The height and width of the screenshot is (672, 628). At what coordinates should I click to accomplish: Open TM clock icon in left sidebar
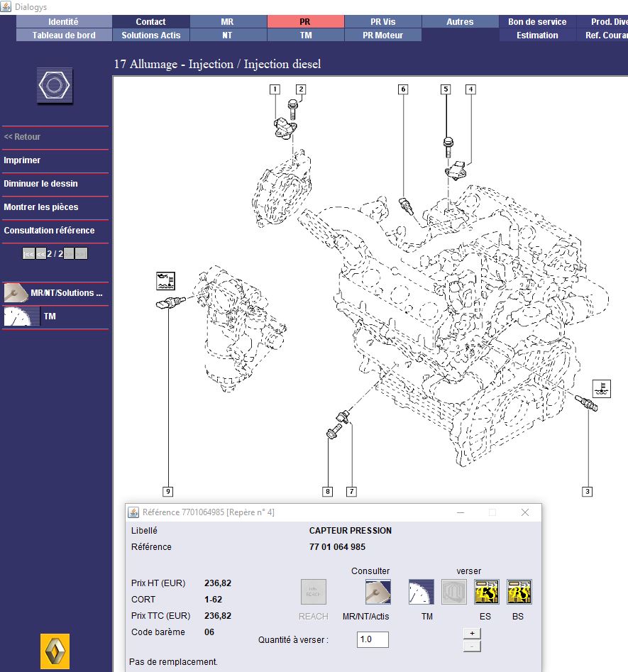(21, 316)
